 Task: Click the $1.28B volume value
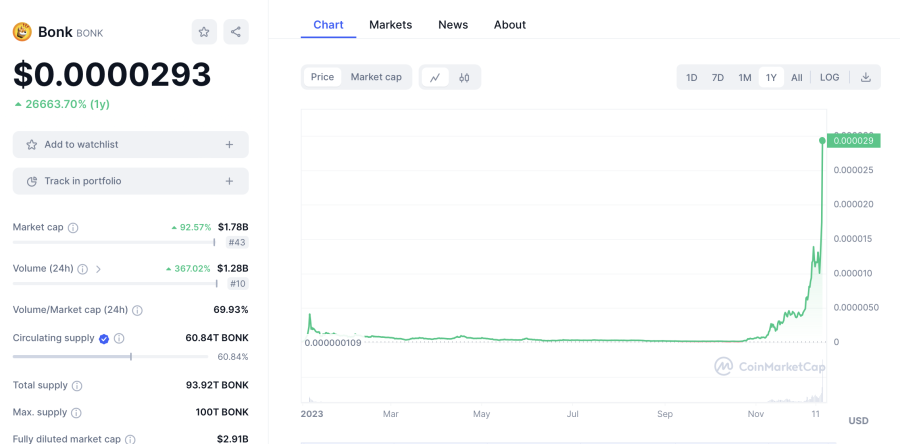pyautogui.click(x=233, y=268)
